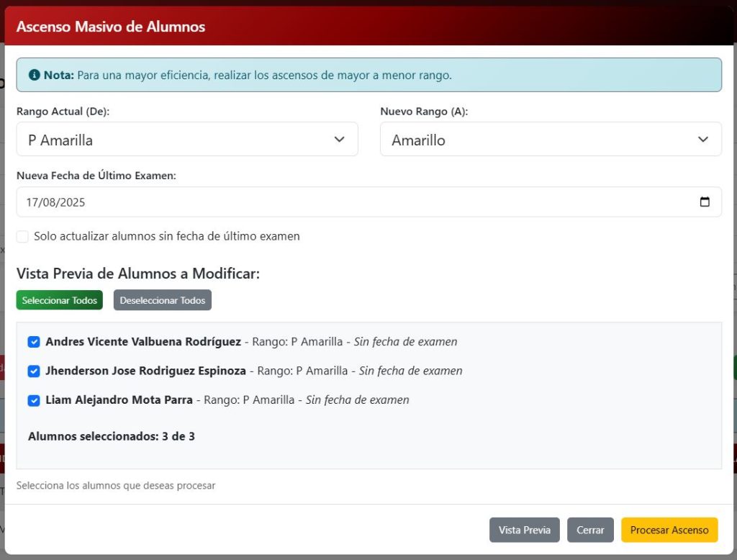Enable 'Solo actualizar alumnos sin fecha' checkbox
737x560 pixels.
(22, 237)
